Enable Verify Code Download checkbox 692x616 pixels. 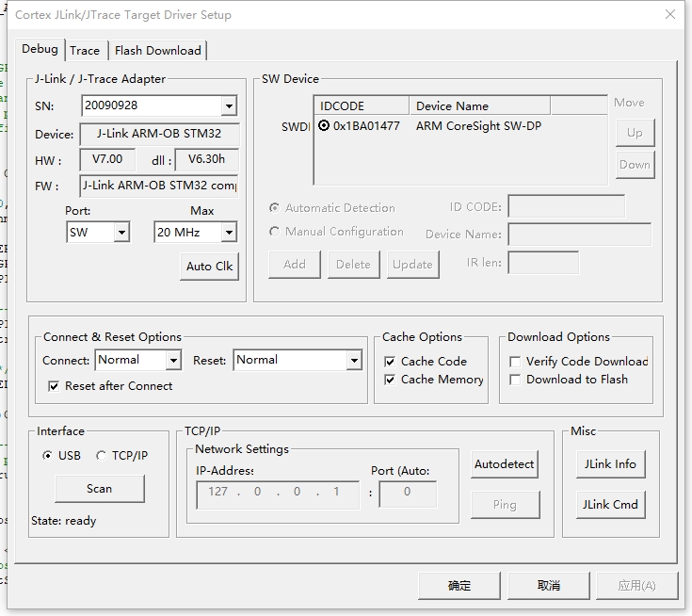pyautogui.click(x=515, y=362)
